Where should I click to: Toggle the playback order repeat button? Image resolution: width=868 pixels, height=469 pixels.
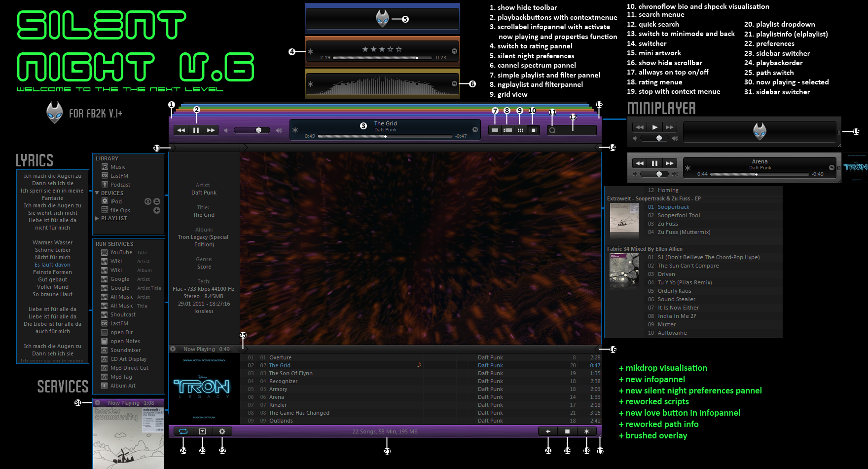(x=183, y=431)
